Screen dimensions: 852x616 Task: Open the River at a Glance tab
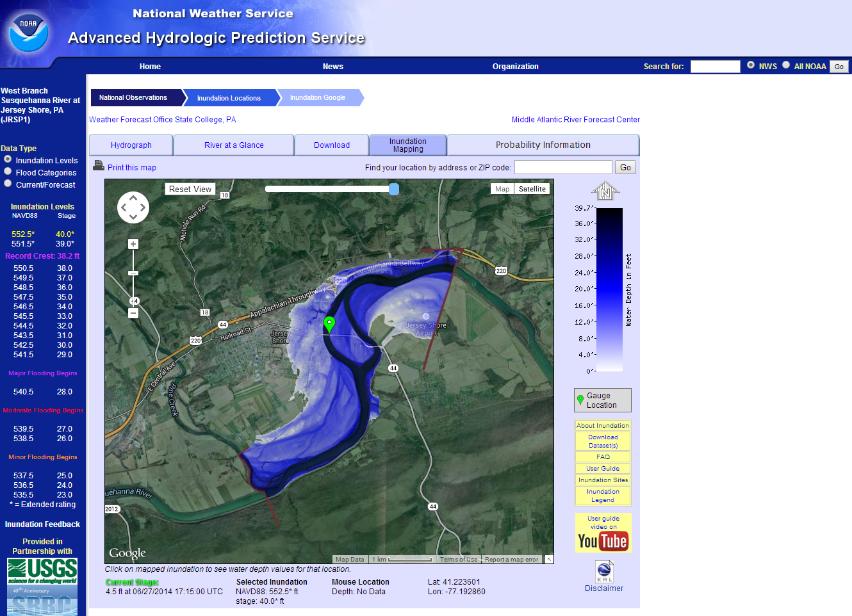234,145
